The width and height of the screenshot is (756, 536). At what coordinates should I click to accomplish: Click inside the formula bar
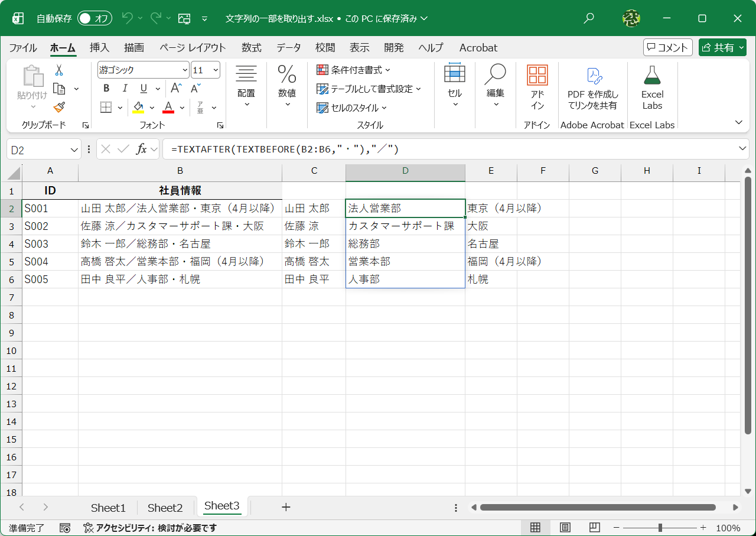pos(354,149)
